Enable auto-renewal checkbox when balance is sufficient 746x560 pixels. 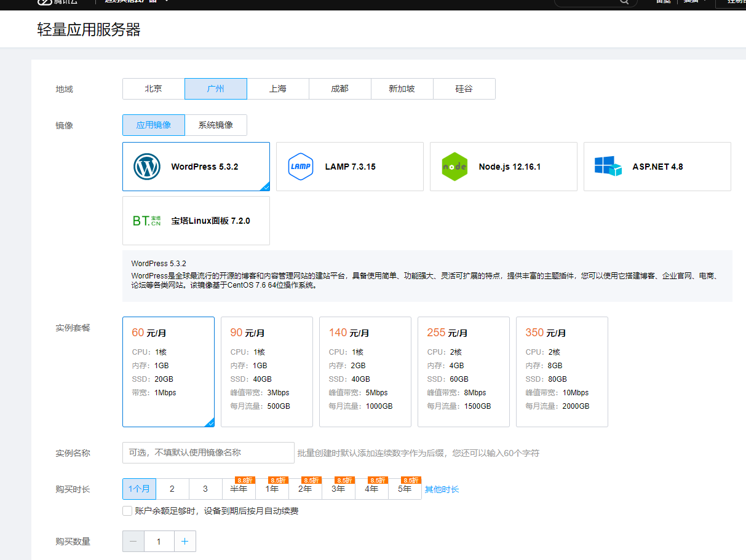[x=127, y=511]
